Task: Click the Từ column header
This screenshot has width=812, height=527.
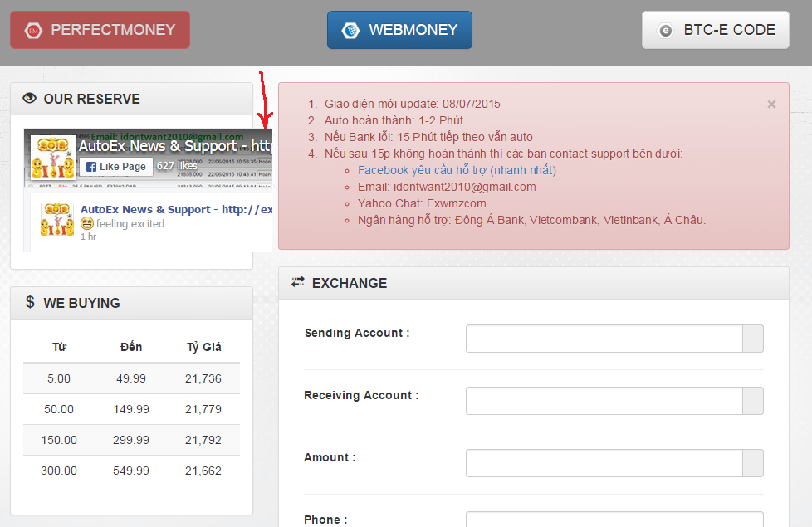Action: pyautogui.click(x=59, y=347)
